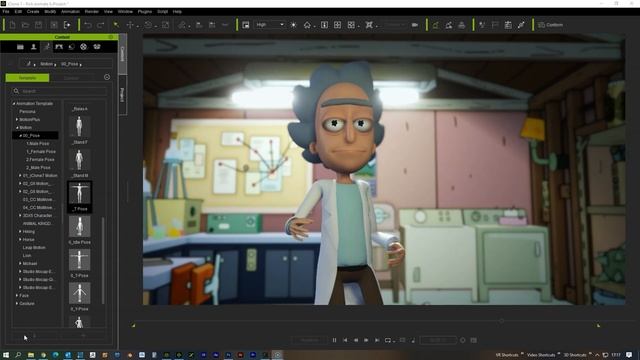Click the timeline playhead slider handle

501,321
